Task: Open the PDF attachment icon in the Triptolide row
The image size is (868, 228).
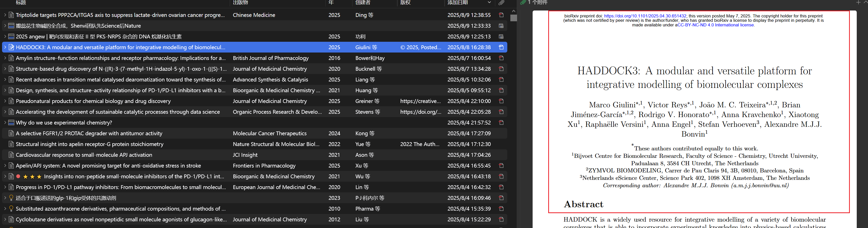Action: [501, 15]
